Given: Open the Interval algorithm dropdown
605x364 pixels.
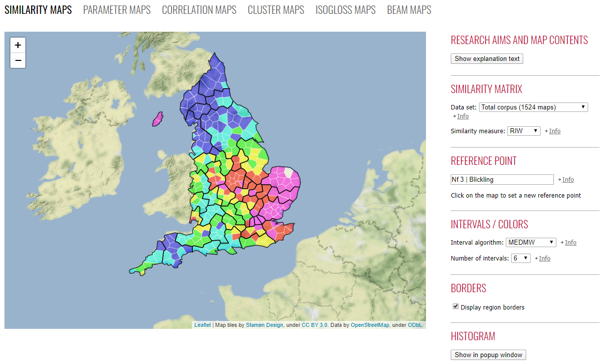Looking at the screenshot, I should [531, 242].
